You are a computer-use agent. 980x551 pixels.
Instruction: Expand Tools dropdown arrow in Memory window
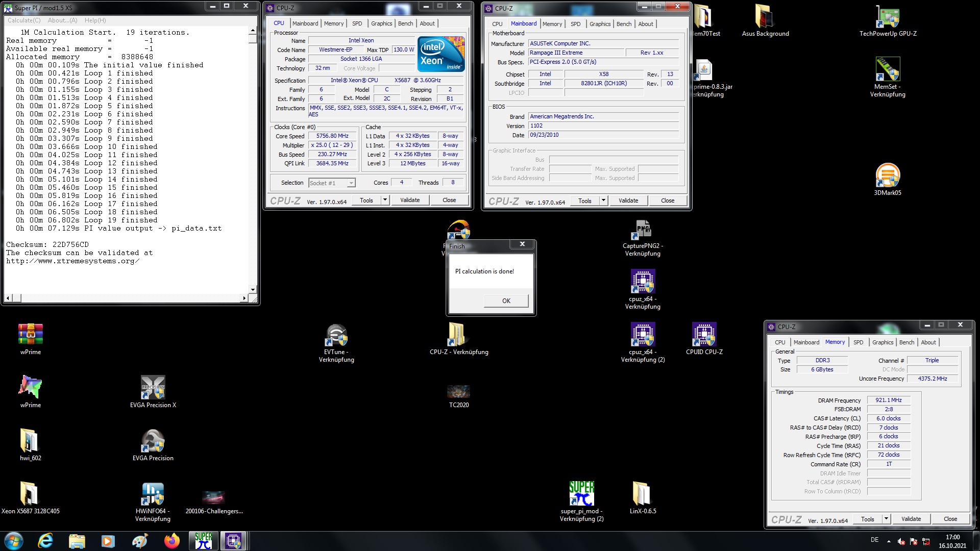[x=887, y=519]
